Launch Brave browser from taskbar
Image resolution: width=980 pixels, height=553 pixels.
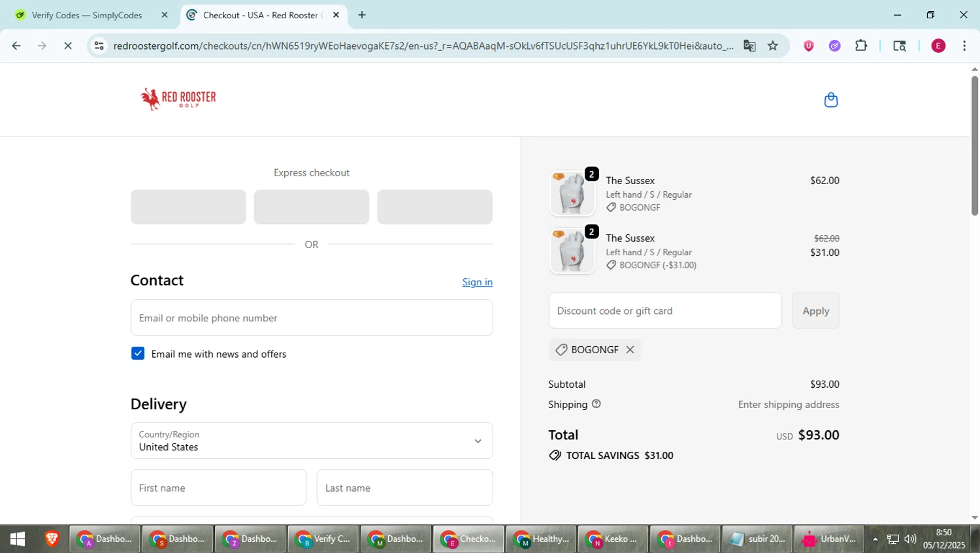(x=52, y=539)
